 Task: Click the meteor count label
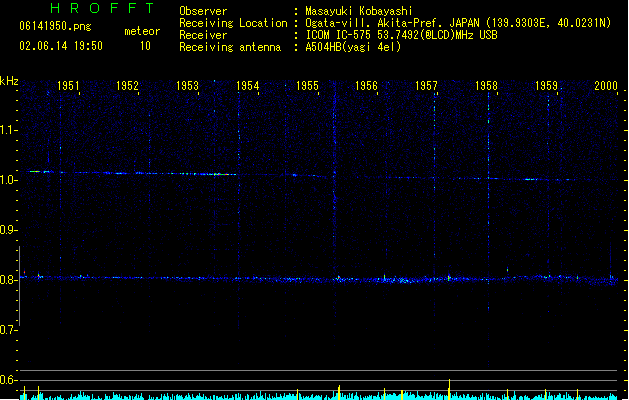pyautogui.click(x=142, y=31)
